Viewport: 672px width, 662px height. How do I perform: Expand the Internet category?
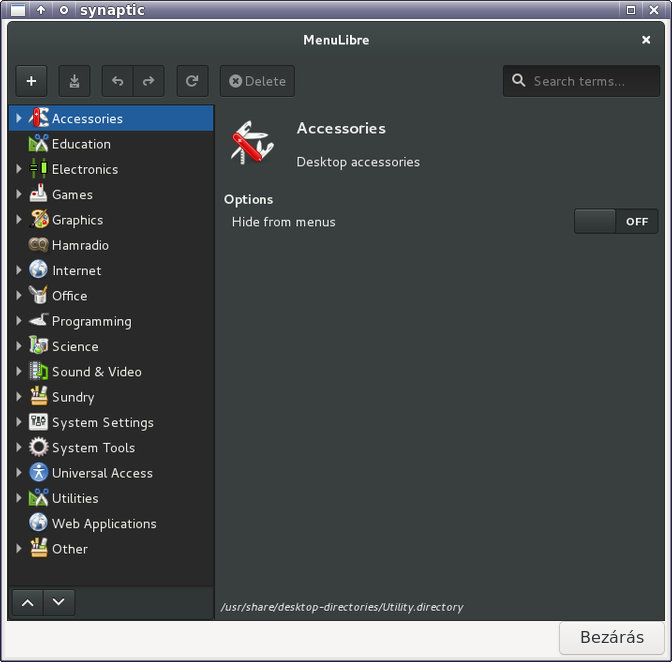(x=18, y=270)
